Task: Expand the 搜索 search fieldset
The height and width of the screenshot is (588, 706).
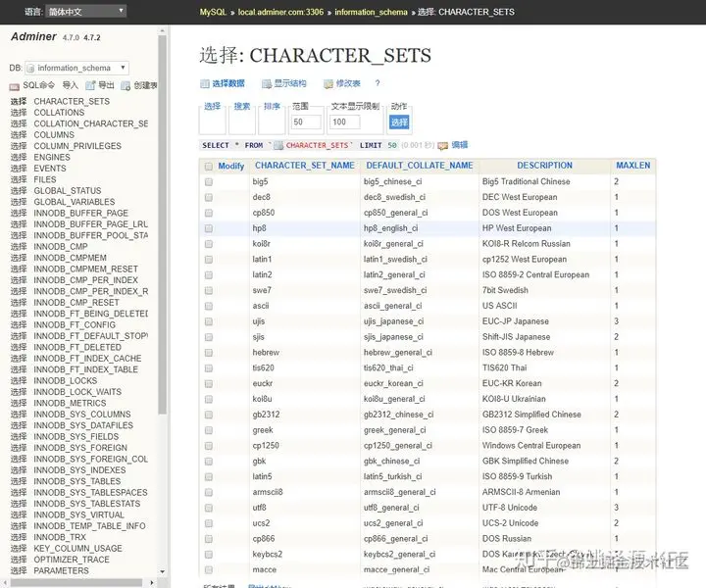Action: click(x=242, y=106)
